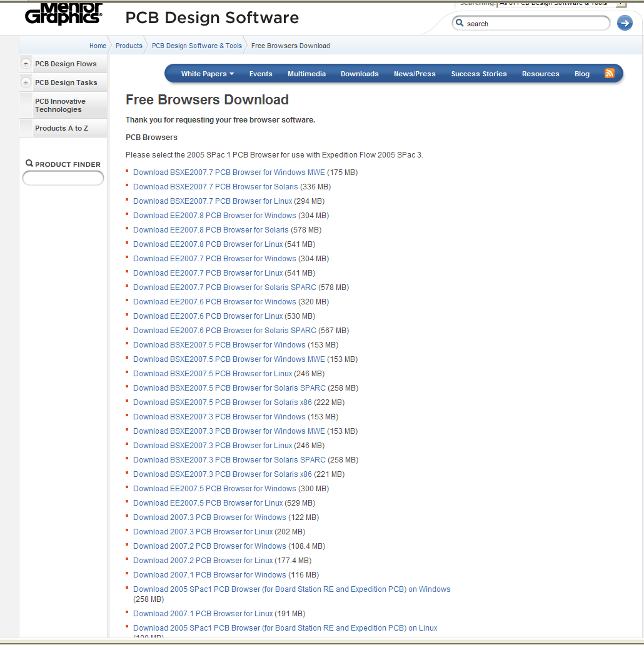Image resolution: width=644 pixels, height=645 pixels.
Task: Download EE2007.6 PCB Browser for Linux
Action: pyautogui.click(x=208, y=316)
